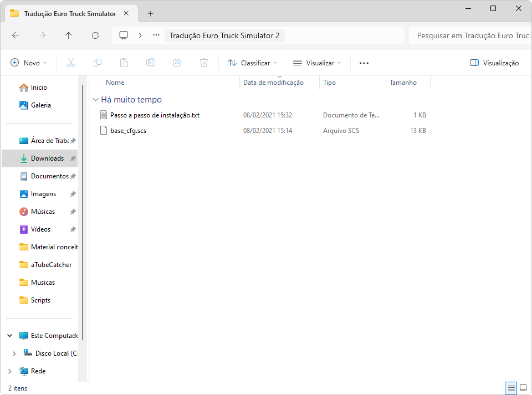Expand the Rede tree node
This screenshot has height=395, width=532.
tap(10, 371)
